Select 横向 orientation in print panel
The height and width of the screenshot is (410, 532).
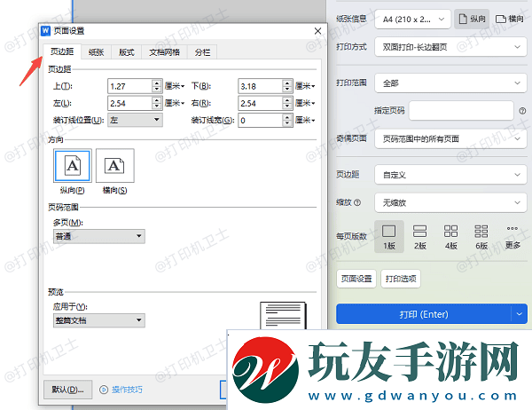[509, 19]
